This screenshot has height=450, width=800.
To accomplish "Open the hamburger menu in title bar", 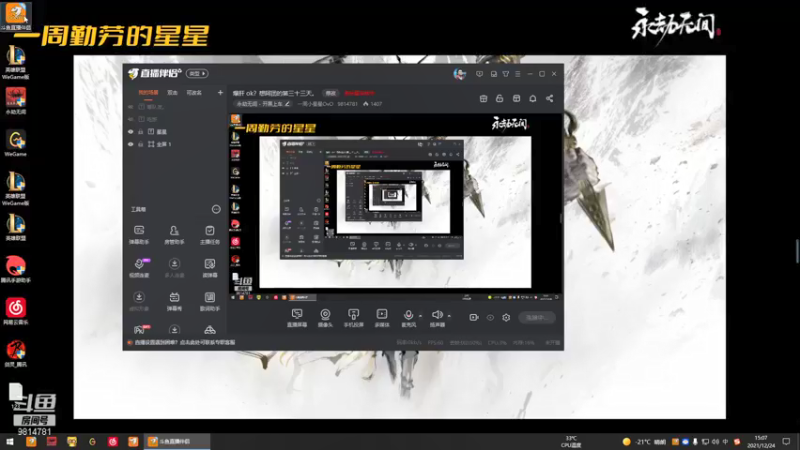I will tap(518, 74).
